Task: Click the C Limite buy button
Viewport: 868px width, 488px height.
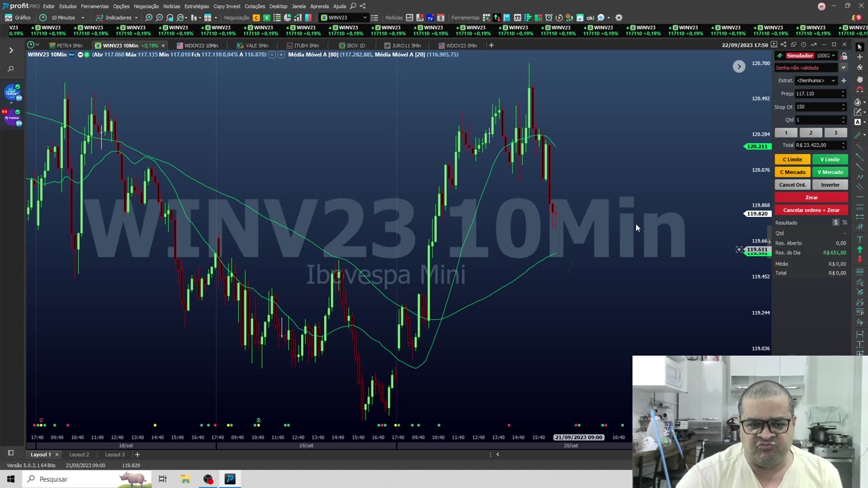Action: [x=793, y=159]
